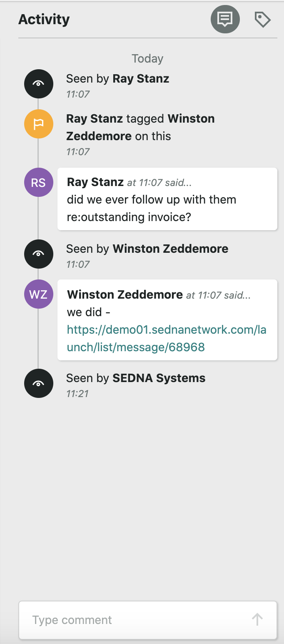Click the Today date separator label
The width and height of the screenshot is (284, 644).
[x=147, y=59]
